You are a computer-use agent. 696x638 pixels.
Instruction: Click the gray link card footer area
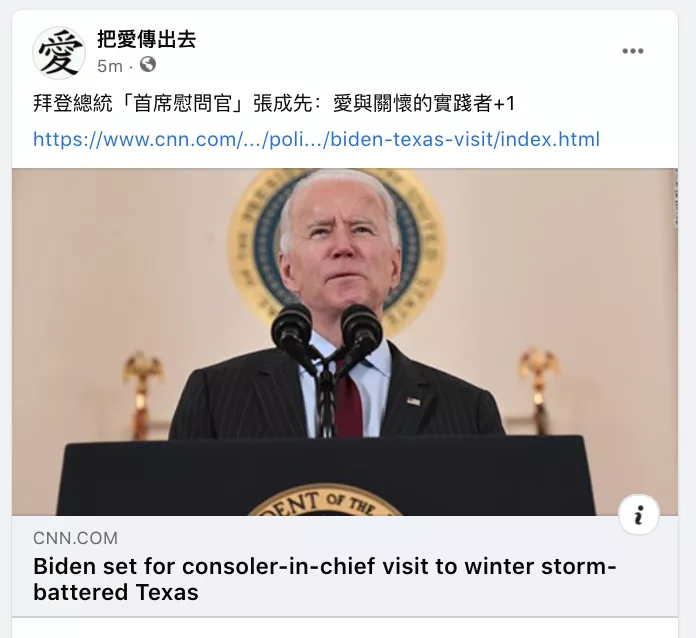345,566
